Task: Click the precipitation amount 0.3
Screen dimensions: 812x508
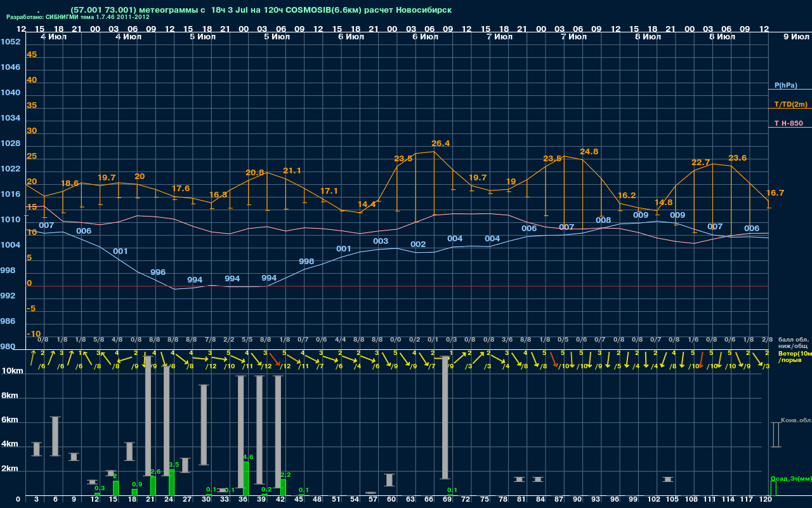Action: click(x=100, y=488)
